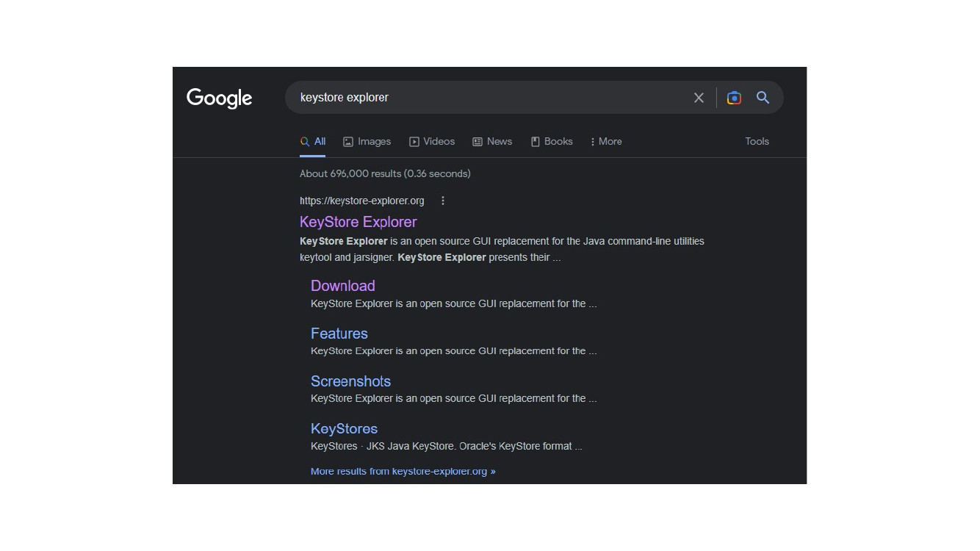Clear the search box with X icon
Image resolution: width=980 pixels, height=551 pixels.
(699, 98)
